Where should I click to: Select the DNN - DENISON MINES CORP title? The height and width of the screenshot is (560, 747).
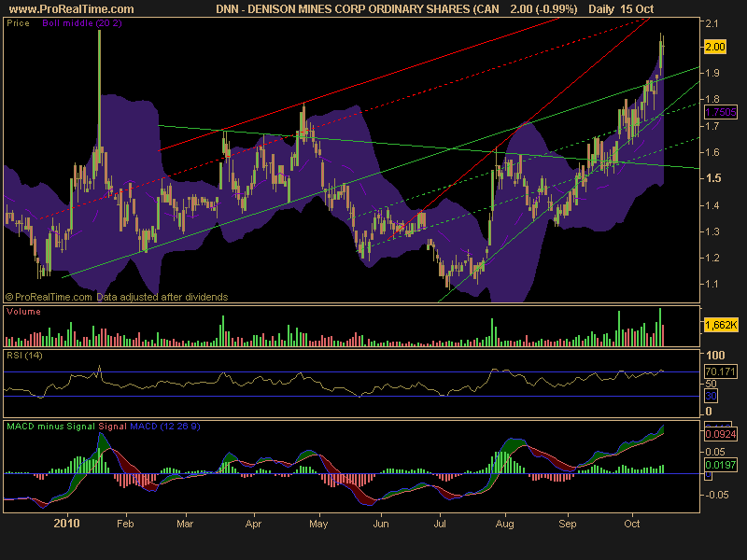[359, 8]
